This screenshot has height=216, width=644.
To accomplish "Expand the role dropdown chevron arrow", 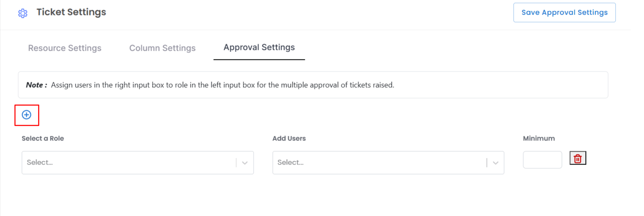I will click(x=245, y=163).
